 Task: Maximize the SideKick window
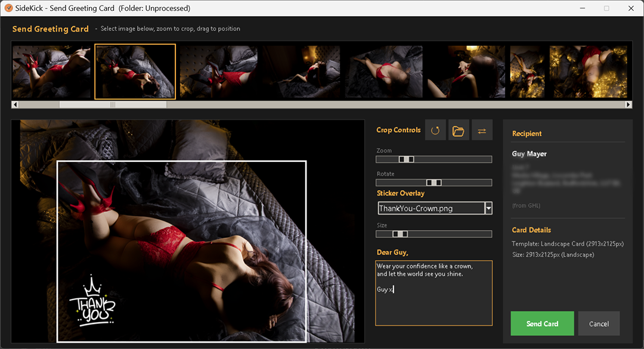click(x=606, y=8)
